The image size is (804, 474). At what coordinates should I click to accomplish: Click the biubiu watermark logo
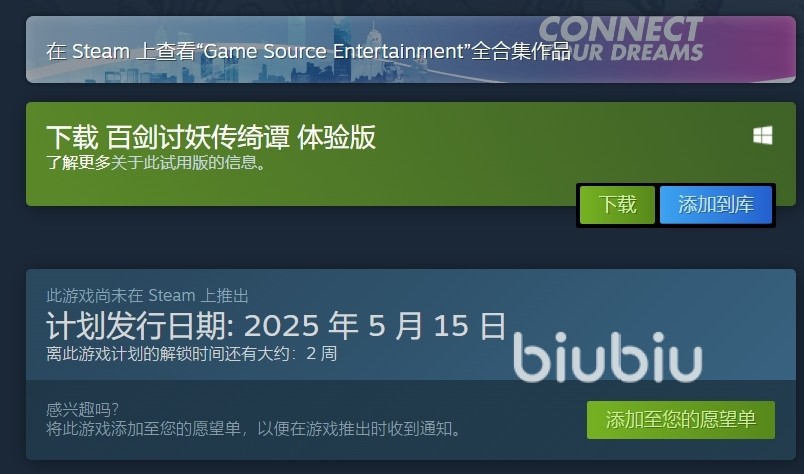pos(607,357)
